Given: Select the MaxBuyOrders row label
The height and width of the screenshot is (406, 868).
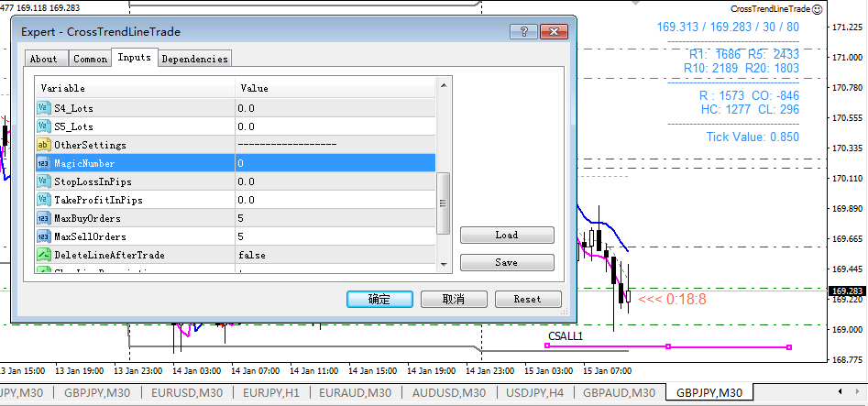Looking at the screenshot, I should pyautogui.click(x=87, y=218).
